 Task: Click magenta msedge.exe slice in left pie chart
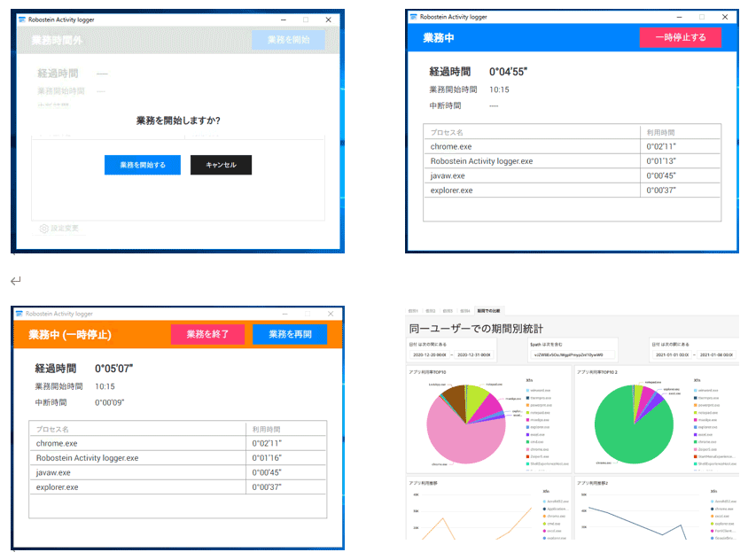[489, 408]
